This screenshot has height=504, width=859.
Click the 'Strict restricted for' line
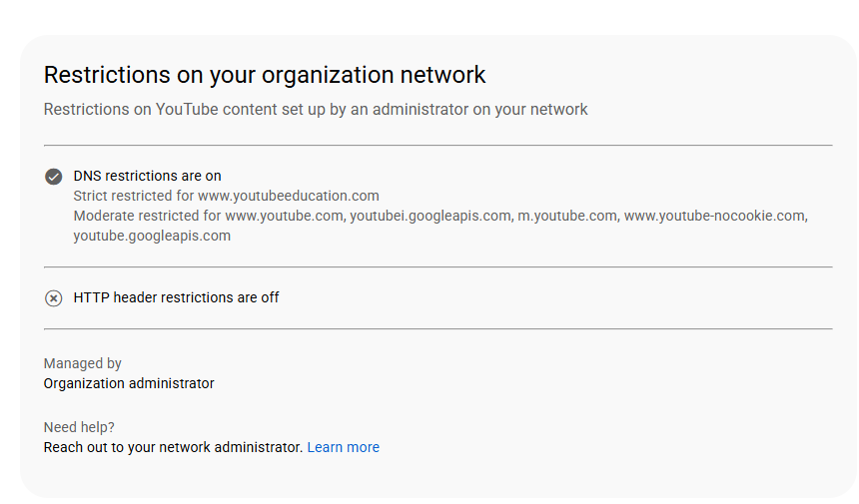coord(227,196)
